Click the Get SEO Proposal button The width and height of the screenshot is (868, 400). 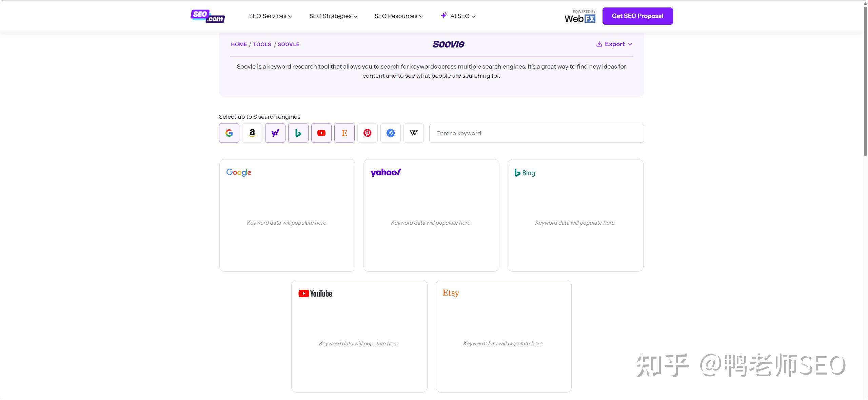(x=637, y=16)
